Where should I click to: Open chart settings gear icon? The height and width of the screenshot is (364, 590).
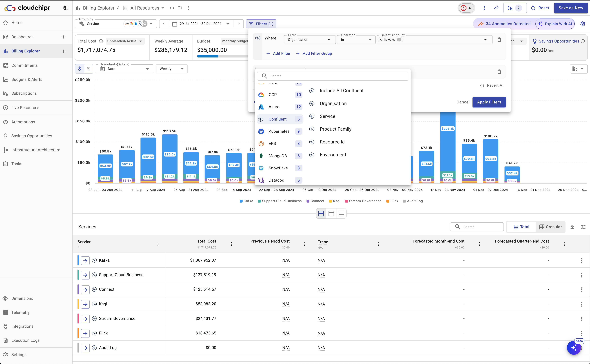582,24
